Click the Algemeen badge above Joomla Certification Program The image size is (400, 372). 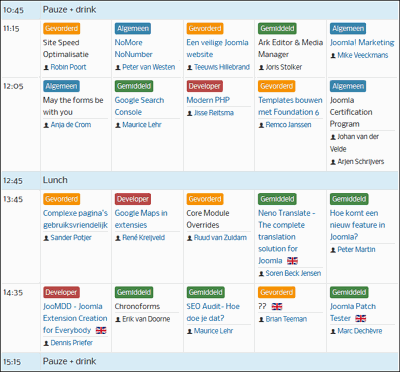click(x=348, y=86)
